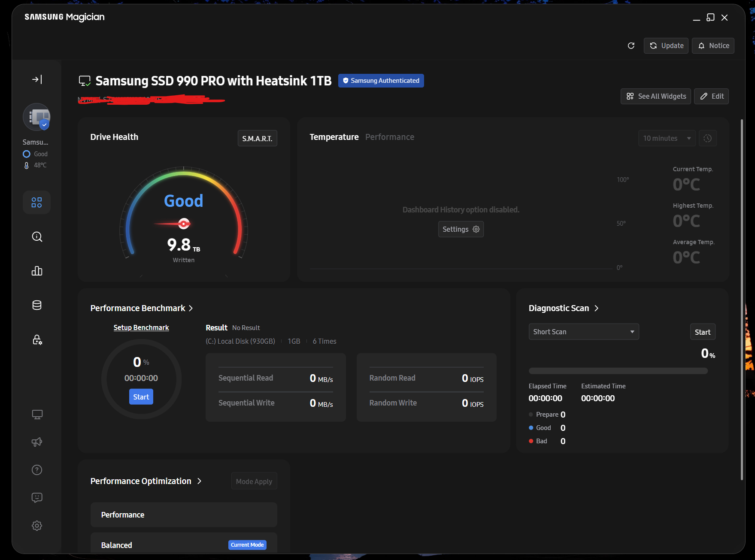Click the Random Read result row
This screenshot has width=755, height=560.
(426, 378)
